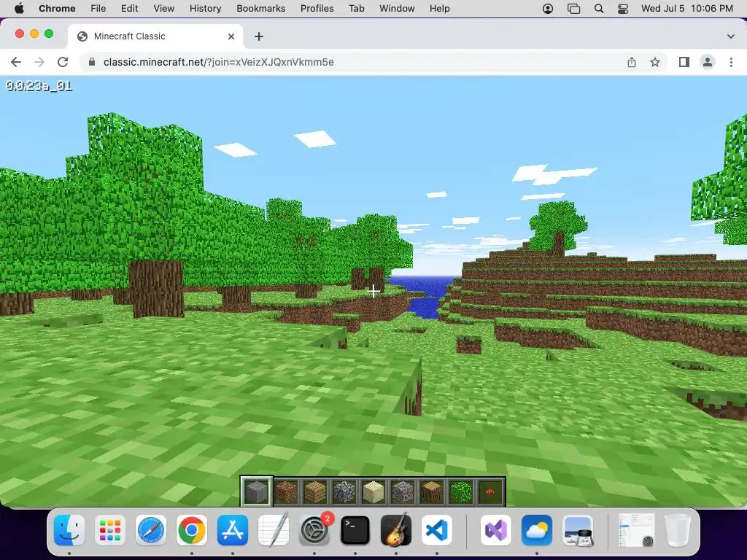Open the App Store from the Dock
The image size is (747, 560).
click(233, 530)
